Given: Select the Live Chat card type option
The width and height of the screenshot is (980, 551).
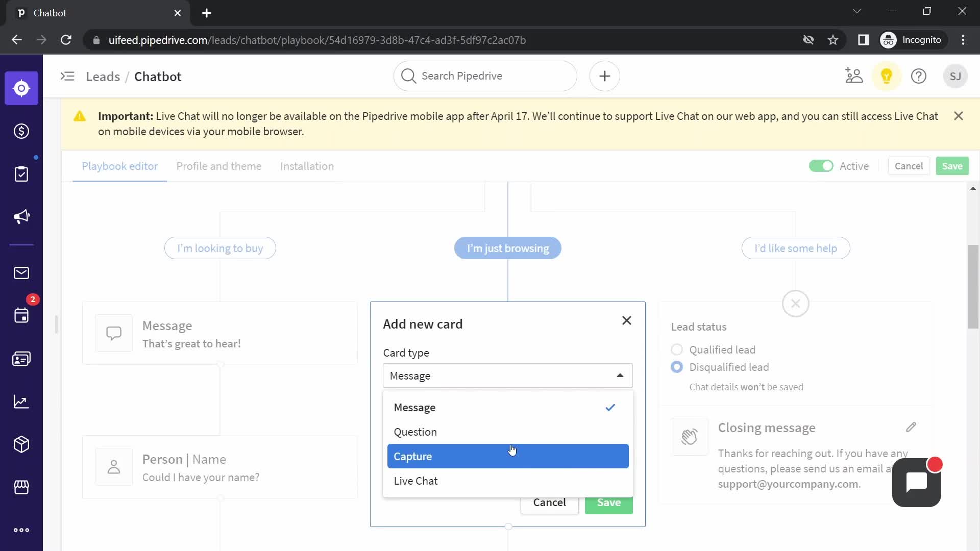Looking at the screenshot, I should [416, 481].
